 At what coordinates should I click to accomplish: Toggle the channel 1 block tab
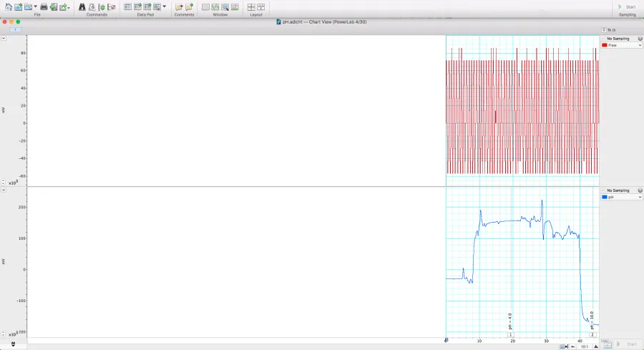coord(16,30)
